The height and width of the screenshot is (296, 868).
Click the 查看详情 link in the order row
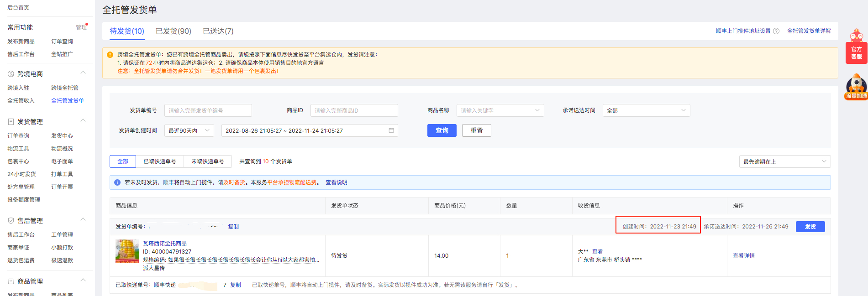pos(743,256)
